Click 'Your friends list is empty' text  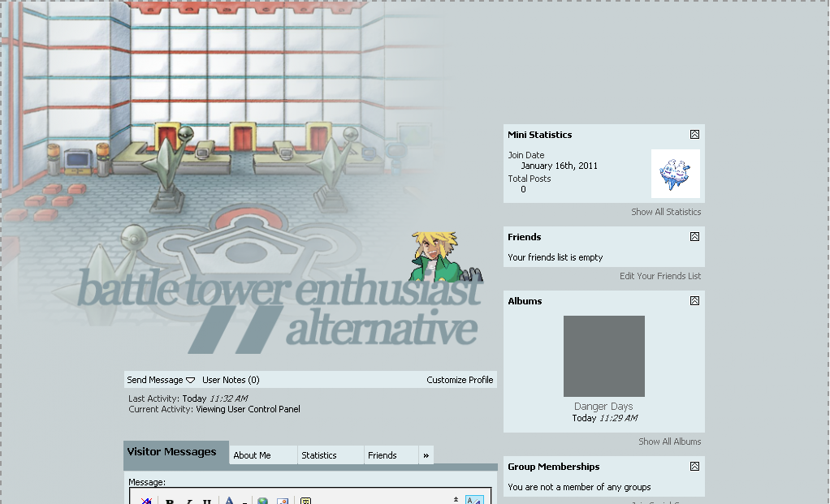pos(555,257)
